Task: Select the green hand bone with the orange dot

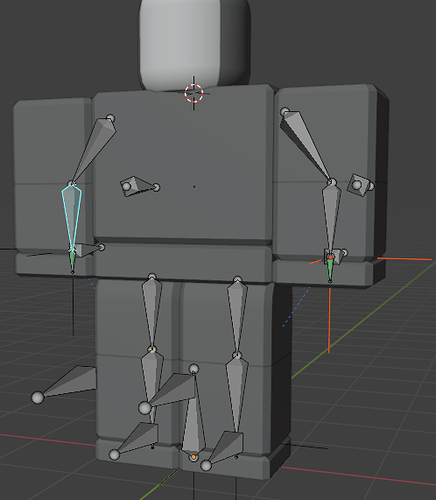Action: [330, 268]
